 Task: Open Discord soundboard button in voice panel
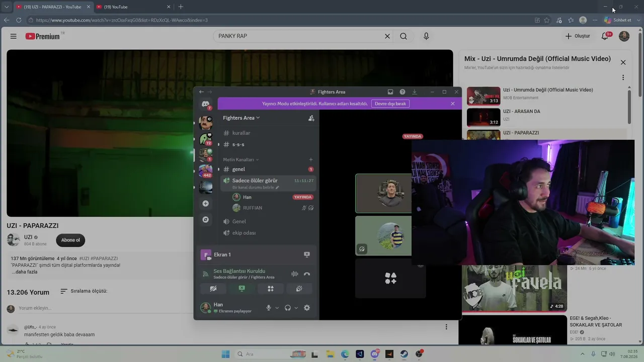[299, 289]
